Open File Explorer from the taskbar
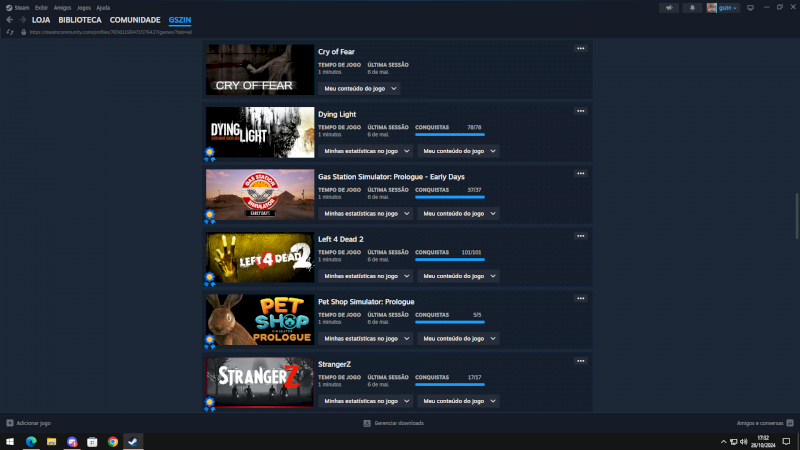Screen dimensions: 800x450 (x=52, y=441)
